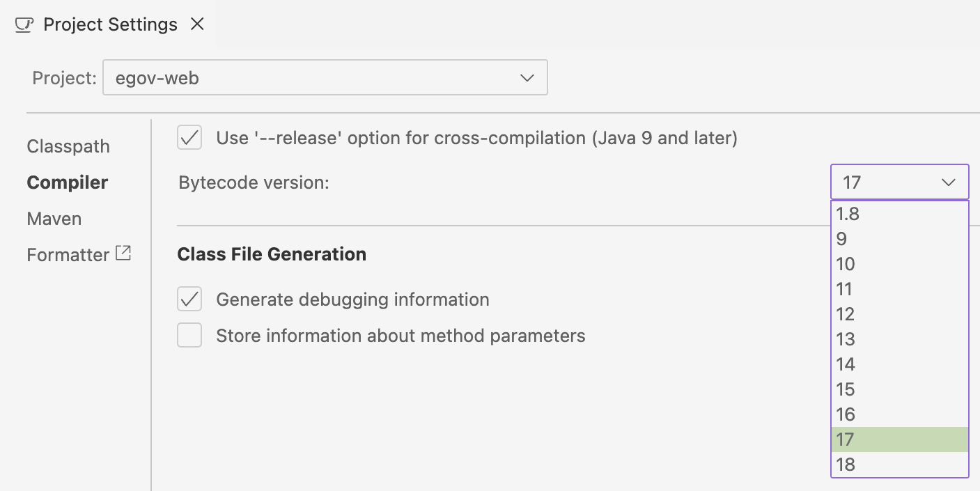Viewport: 980px width, 491px height.
Task: Open the Project selector showing egov-web
Action: point(325,77)
